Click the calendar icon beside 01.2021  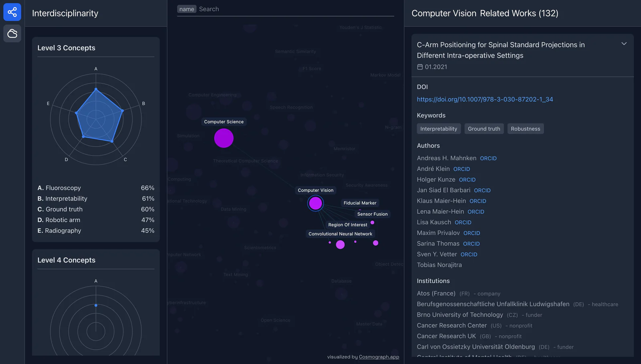[420, 67]
